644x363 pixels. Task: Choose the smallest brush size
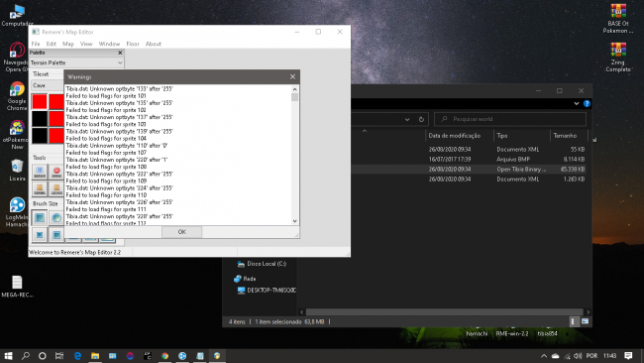[40, 235]
